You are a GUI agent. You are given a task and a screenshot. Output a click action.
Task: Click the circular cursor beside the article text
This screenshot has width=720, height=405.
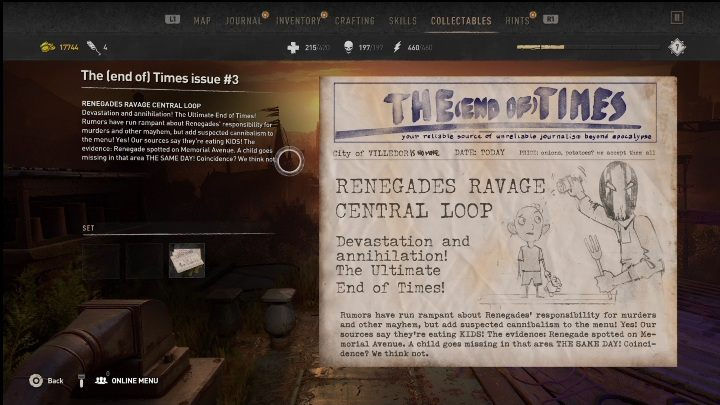click(289, 161)
